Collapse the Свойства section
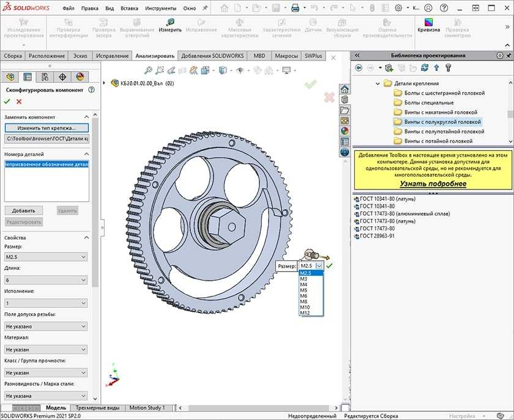This screenshot has width=514, height=420. tap(86, 238)
